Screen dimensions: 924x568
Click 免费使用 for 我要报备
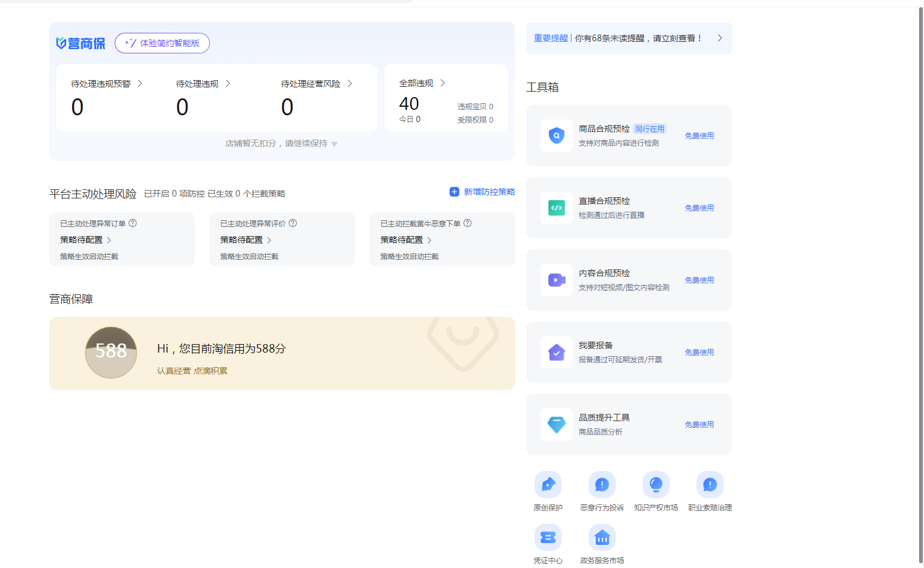(x=700, y=353)
